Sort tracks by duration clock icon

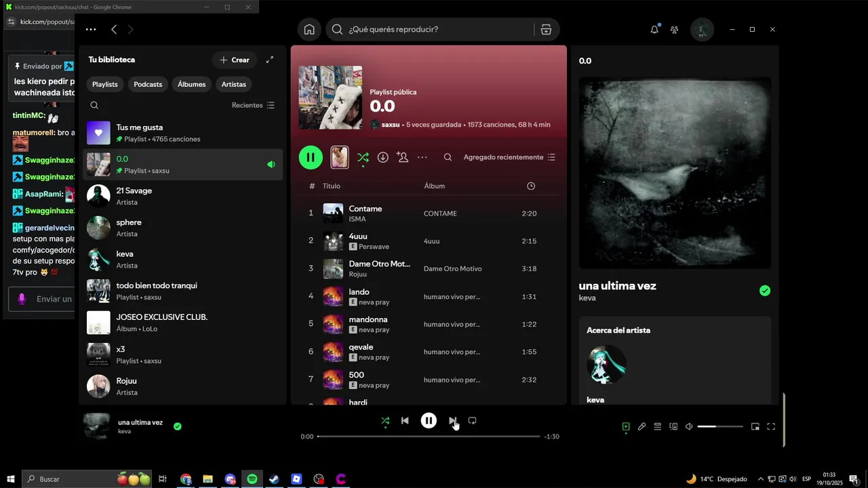[x=531, y=186]
